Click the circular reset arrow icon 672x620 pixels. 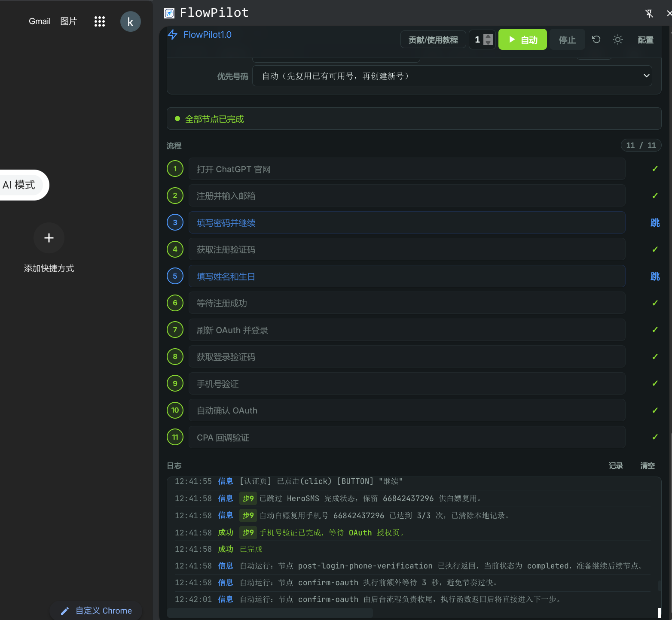pos(596,40)
